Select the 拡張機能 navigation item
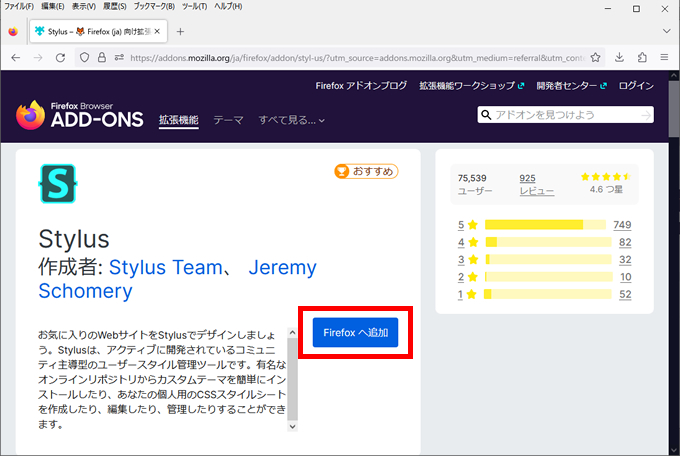The image size is (680, 456). (179, 120)
